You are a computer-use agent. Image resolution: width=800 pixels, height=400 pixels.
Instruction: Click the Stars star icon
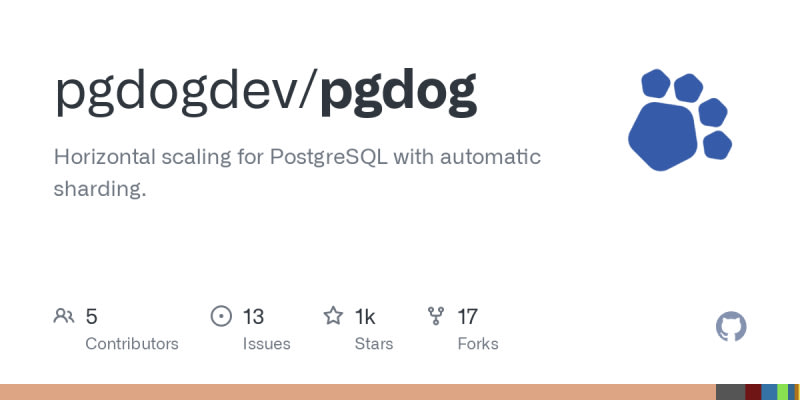coord(333,317)
